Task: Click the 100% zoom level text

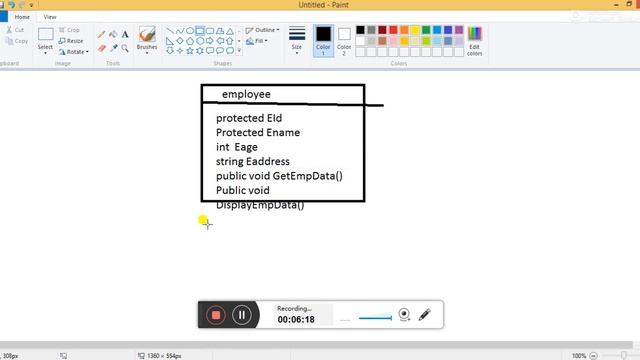Action: (x=579, y=356)
